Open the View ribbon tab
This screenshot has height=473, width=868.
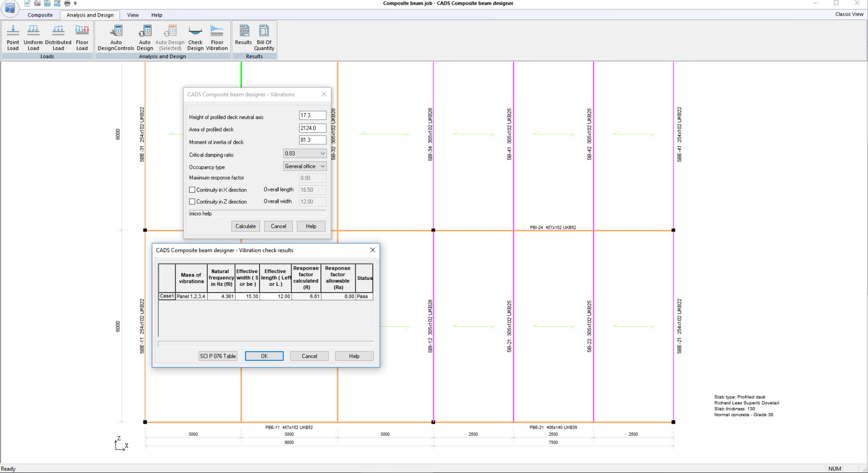(x=133, y=15)
